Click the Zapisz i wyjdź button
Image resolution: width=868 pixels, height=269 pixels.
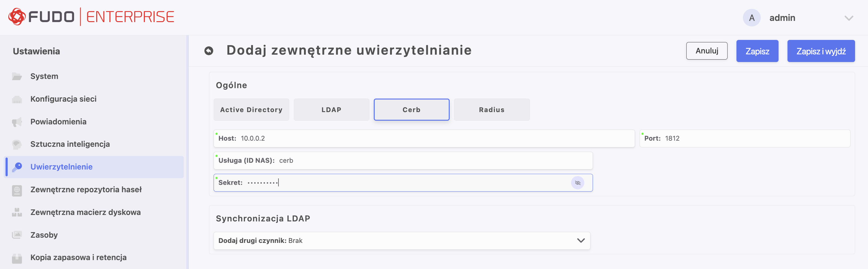coord(821,51)
